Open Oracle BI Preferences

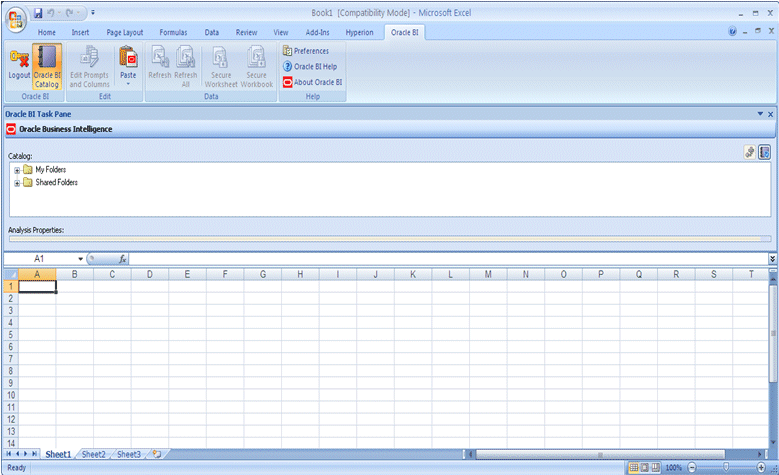306,51
